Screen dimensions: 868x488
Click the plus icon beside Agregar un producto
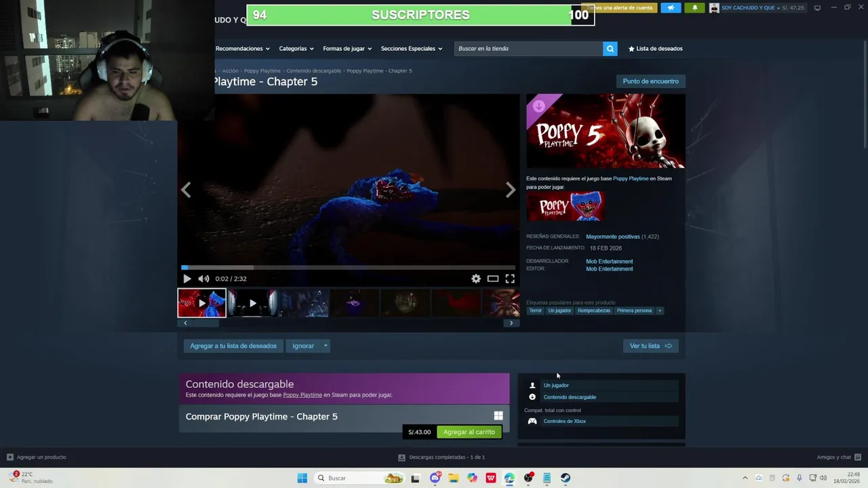point(9,457)
